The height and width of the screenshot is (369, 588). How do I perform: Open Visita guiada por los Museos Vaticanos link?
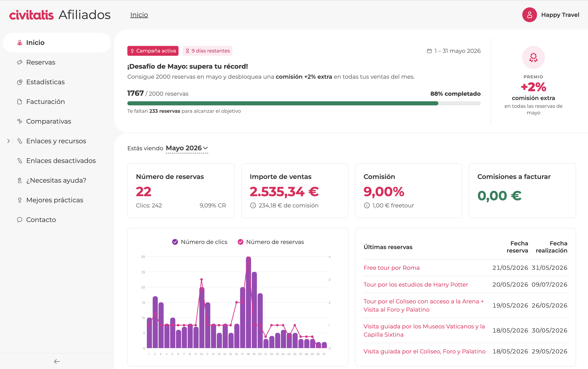click(x=424, y=330)
